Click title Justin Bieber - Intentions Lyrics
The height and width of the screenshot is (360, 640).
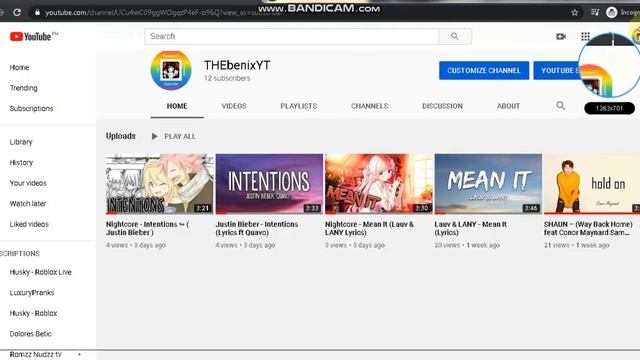point(257,228)
